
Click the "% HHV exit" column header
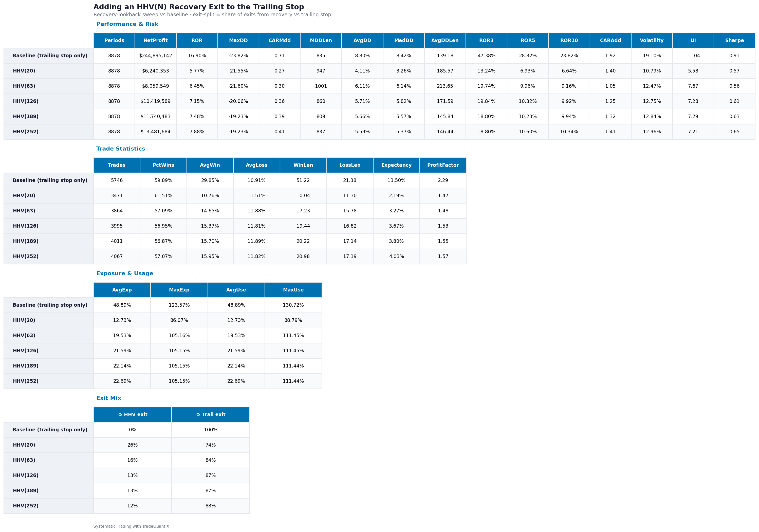tap(133, 415)
